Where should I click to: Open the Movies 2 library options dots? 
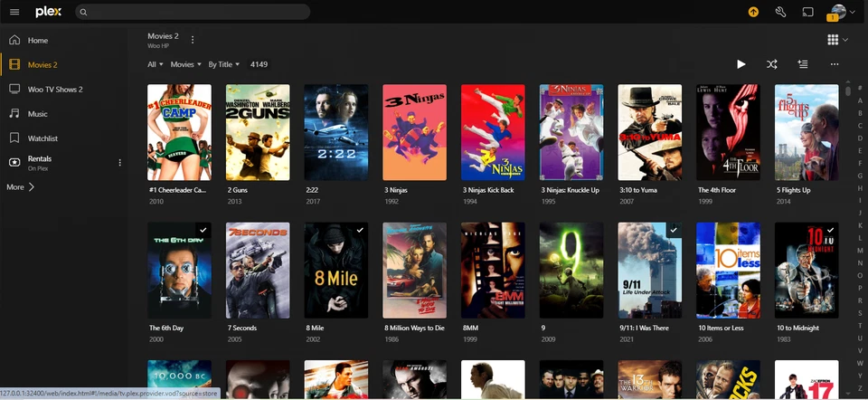click(193, 40)
